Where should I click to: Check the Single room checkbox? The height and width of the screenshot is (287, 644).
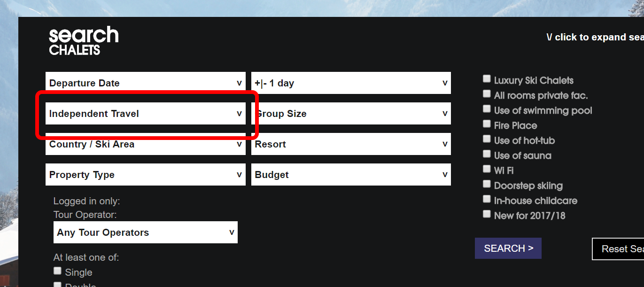57,271
